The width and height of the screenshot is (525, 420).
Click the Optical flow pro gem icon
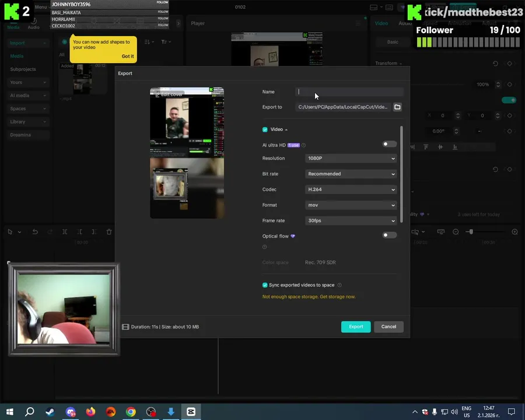(293, 236)
